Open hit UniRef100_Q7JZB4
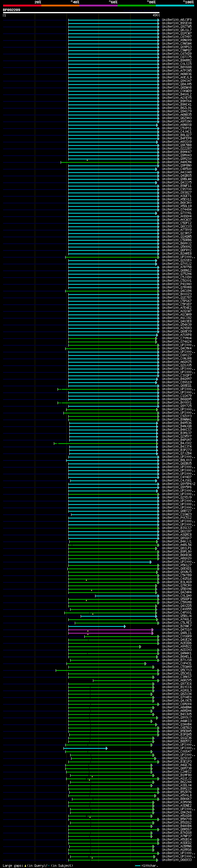The height and width of the screenshot is (868, 197). [176, 454]
